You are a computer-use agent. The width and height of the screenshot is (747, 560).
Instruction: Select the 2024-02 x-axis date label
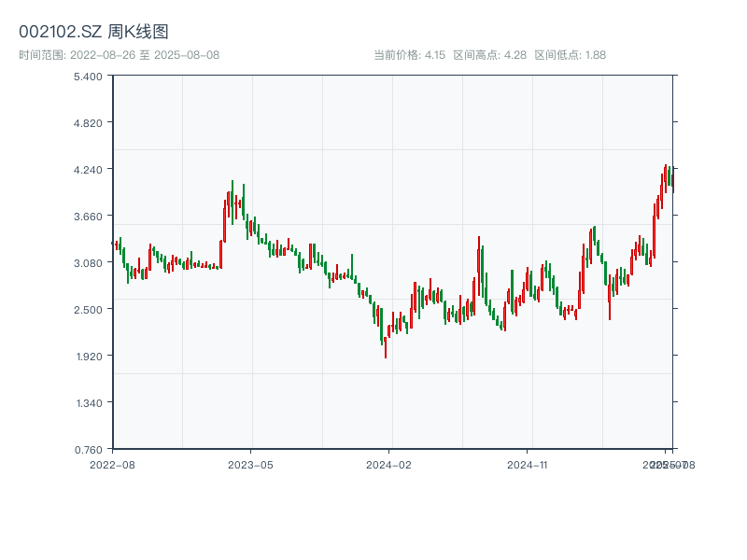pos(390,464)
